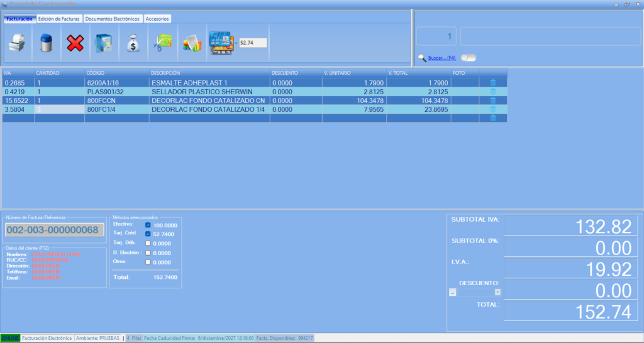The width and height of the screenshot is (644, 343).
Task: Click the SUBTOTAL IVA amount 132.82
Action: tap(570, 226)
